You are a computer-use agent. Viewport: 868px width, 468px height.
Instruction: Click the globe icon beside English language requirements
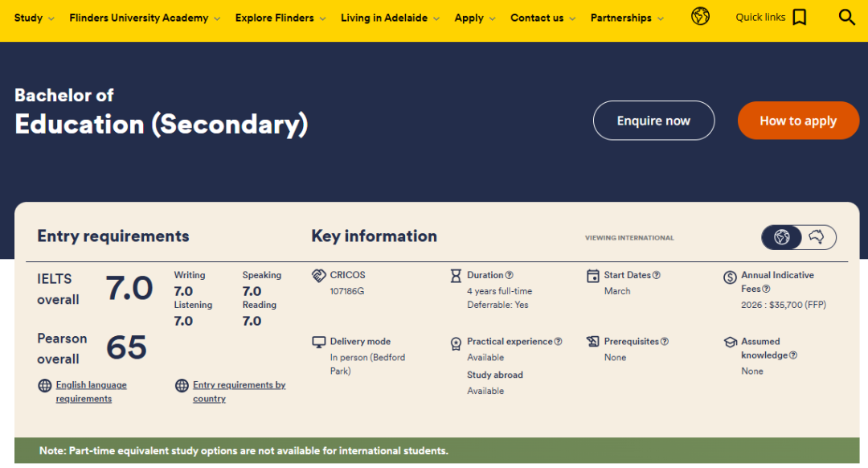[45, 385]
